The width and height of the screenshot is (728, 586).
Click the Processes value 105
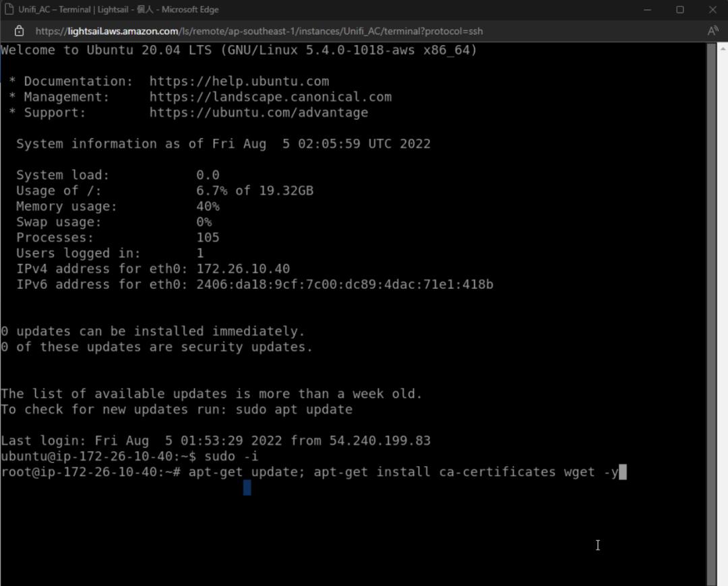pos(208,238)
